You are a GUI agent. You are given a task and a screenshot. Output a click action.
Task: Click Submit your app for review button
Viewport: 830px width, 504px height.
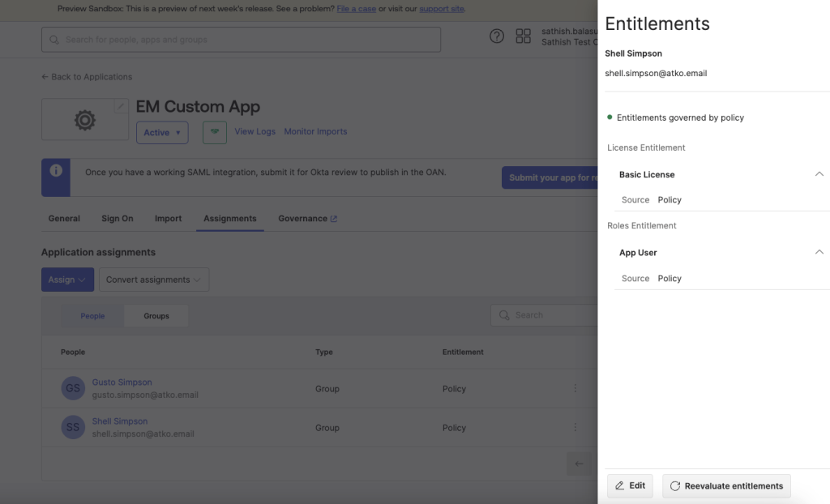point(550,177)
